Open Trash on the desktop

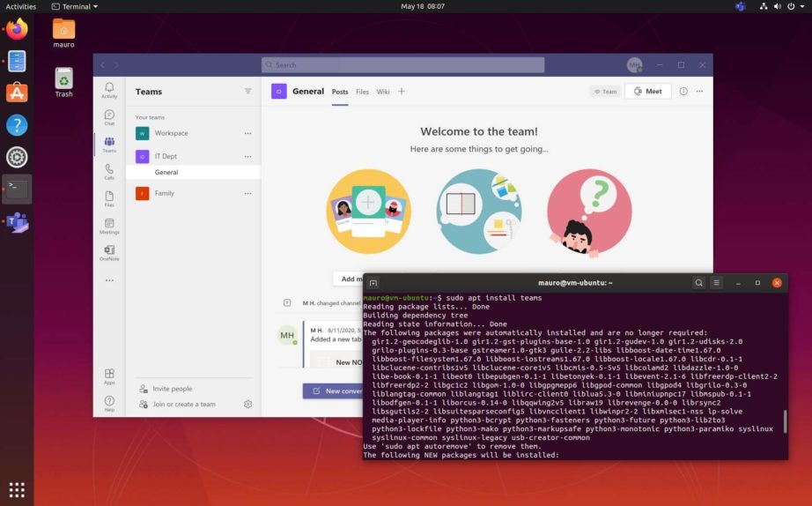coord(63,83)
